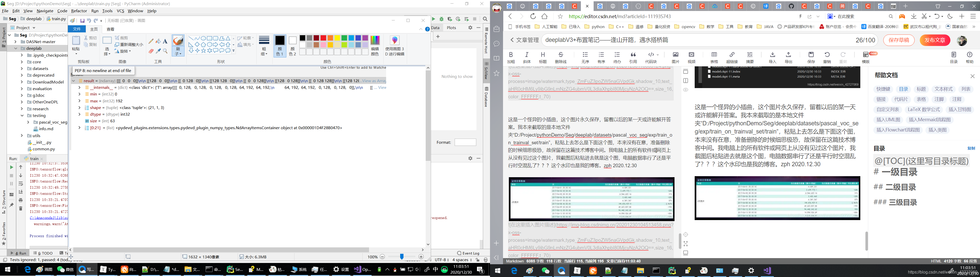Collapse the testing folder
This screenshot has height=277, width=980.
point(22,116)
